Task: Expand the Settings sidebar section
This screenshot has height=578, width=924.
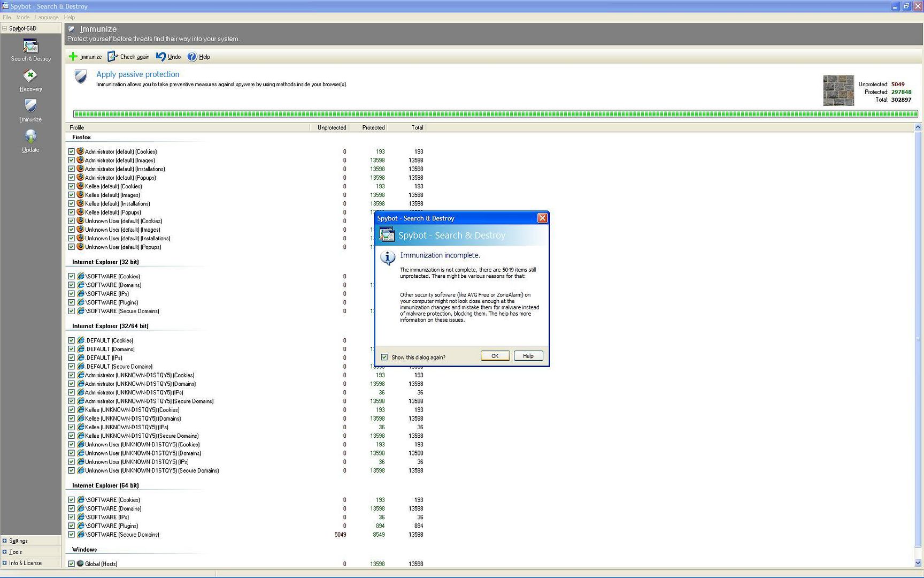Action: point(30,541)
